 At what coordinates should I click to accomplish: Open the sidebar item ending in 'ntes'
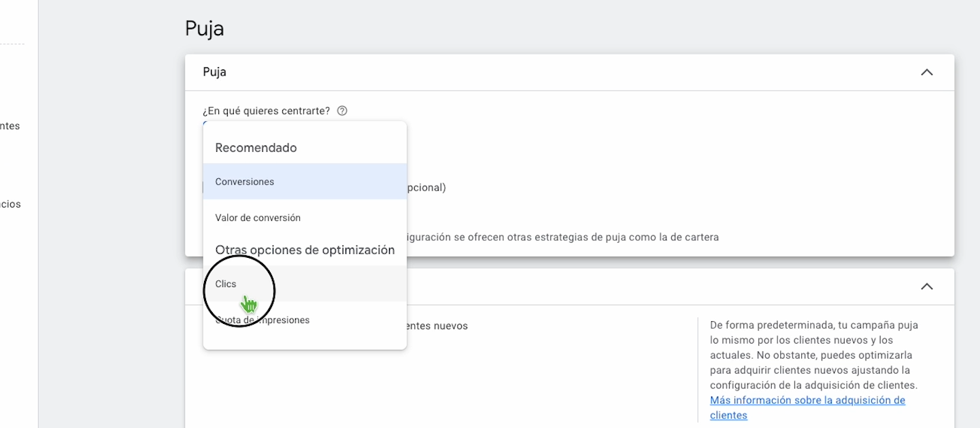[10, 126]
